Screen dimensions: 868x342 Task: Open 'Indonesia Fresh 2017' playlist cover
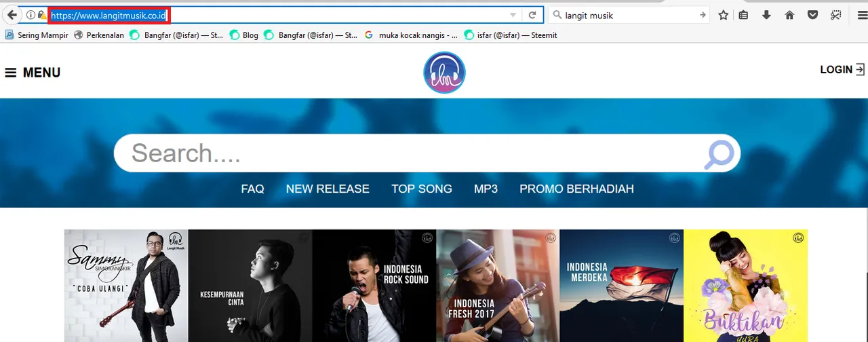(x=498, y=286)
